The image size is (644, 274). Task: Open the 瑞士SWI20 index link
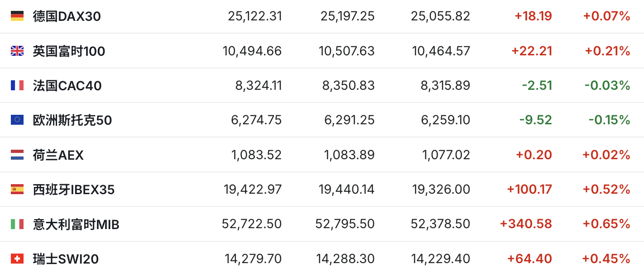pyautogui.click(x=66, y=259)
